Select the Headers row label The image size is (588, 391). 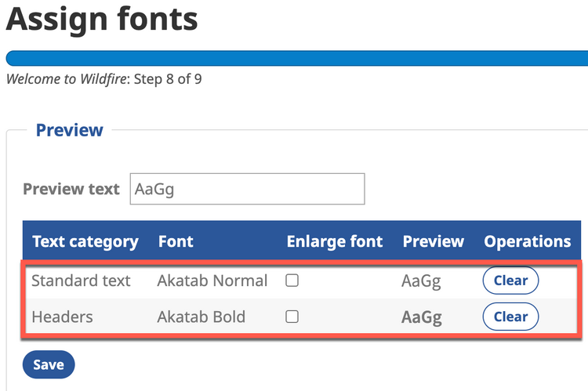pyautogui.click(x=62, y=317)
